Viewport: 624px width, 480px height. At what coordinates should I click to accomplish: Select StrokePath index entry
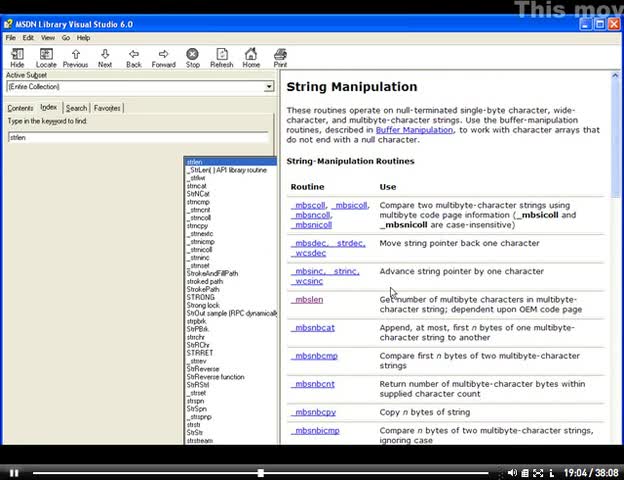(x=203, y=289)
